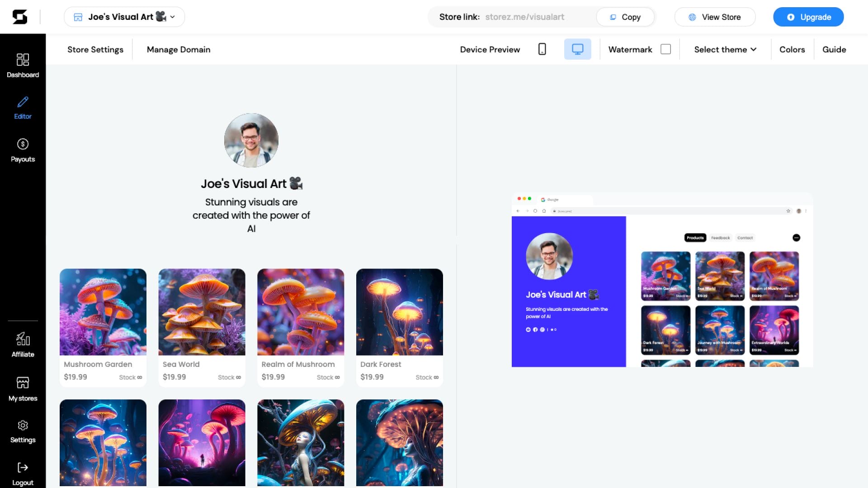Select the Mushroom Garden product thumbnail
Image resolution: width=868 pixels, height=488 pixels.
(x=103, y=312)
